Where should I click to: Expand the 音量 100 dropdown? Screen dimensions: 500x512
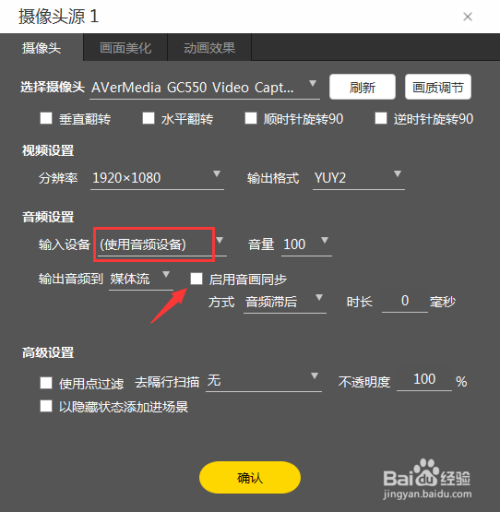[307, 244]
